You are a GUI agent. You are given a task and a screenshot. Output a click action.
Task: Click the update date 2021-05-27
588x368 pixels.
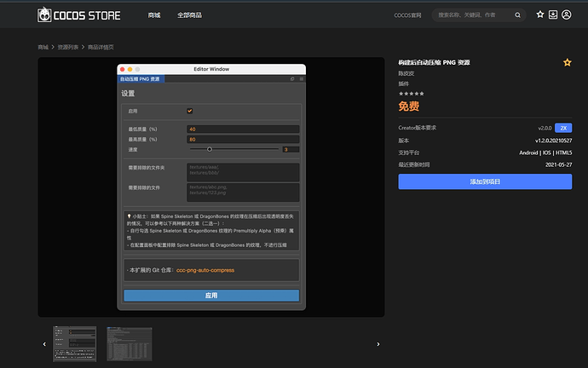tap(559, 164)
